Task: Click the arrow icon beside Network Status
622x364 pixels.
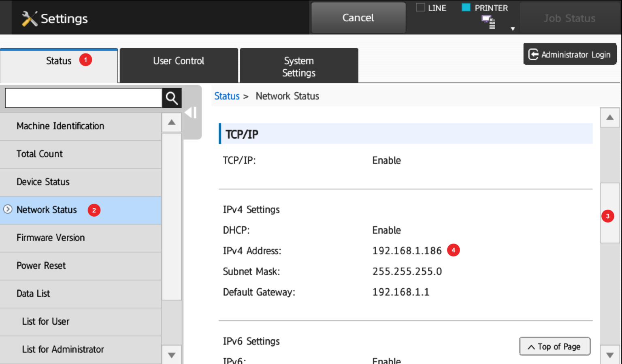Action: tap(8, 210)
